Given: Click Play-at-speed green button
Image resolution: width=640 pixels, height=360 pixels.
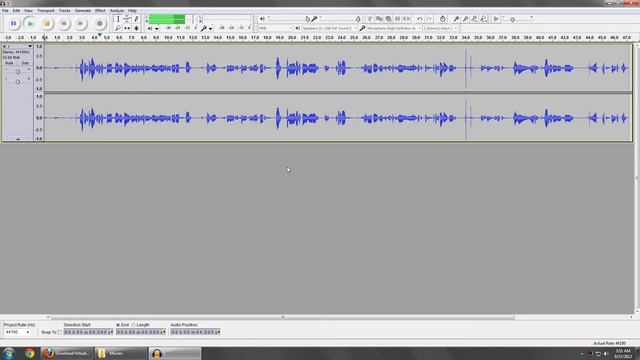Looking at the screenshot, I should [496, 19].
